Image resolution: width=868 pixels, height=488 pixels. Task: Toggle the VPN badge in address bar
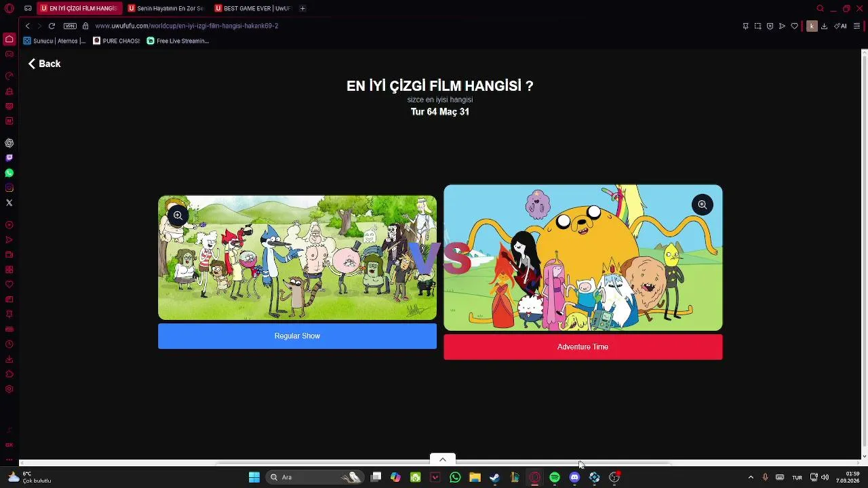70,26
